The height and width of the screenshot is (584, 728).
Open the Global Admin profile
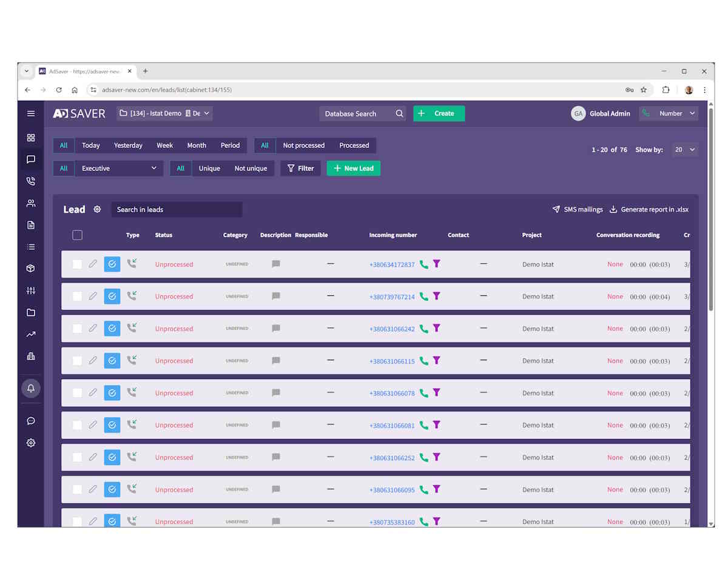(601, 113)
